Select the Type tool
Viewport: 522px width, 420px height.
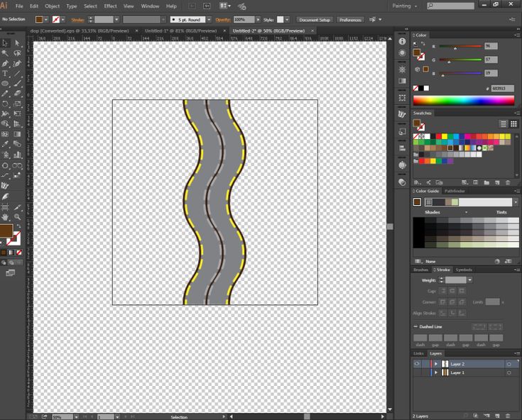click(5, 73)
